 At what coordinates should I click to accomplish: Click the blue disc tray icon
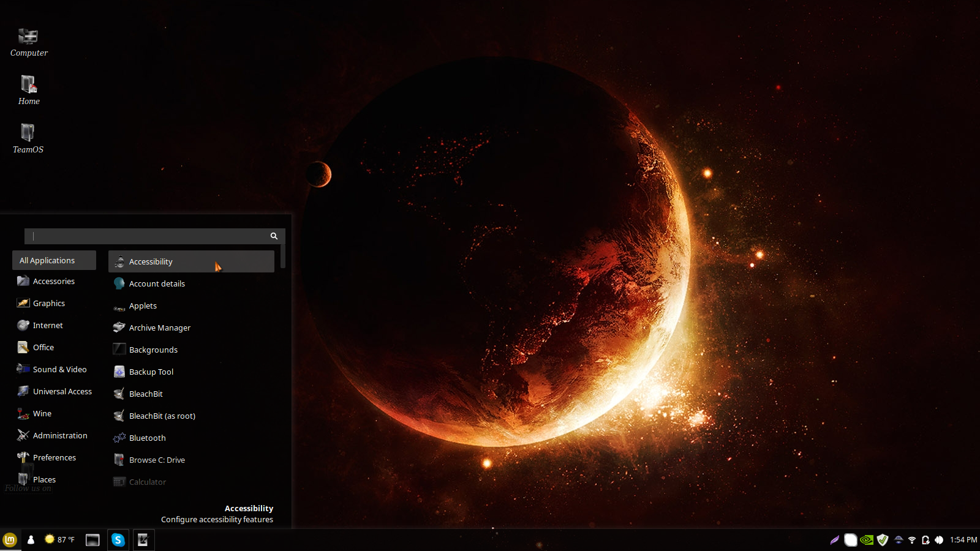coord(899,540)
